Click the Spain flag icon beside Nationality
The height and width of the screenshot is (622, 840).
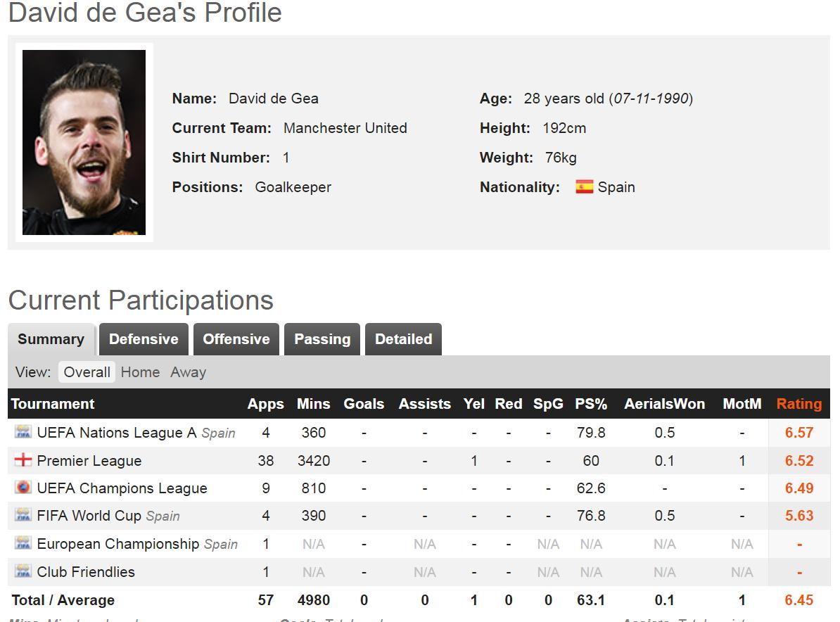click(584, 187)
